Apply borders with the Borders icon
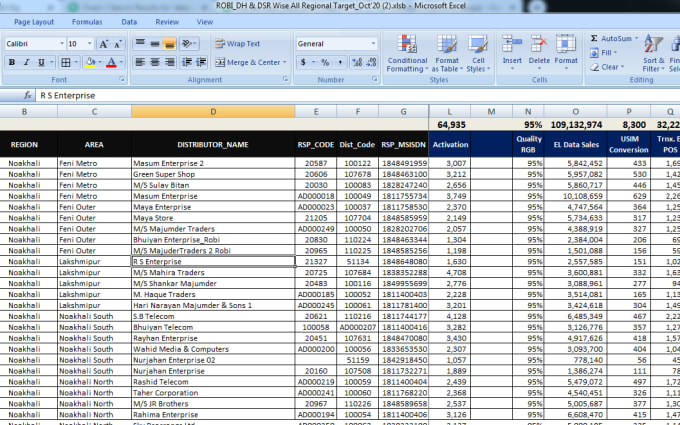 65,62
